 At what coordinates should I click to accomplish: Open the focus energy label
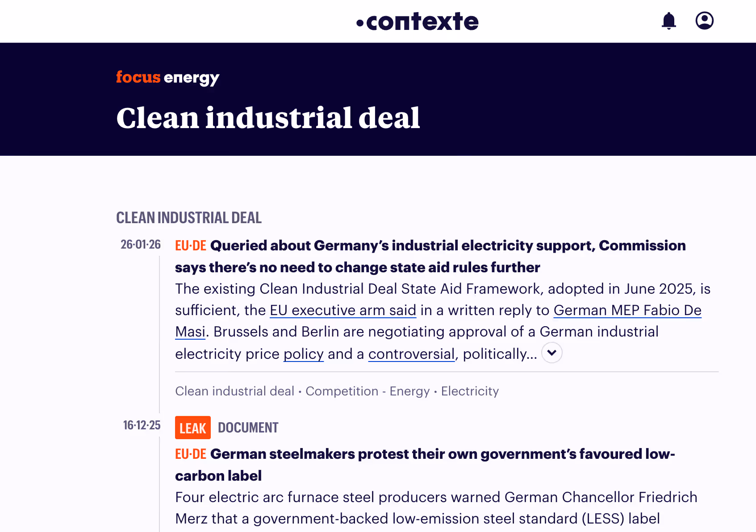167,77
